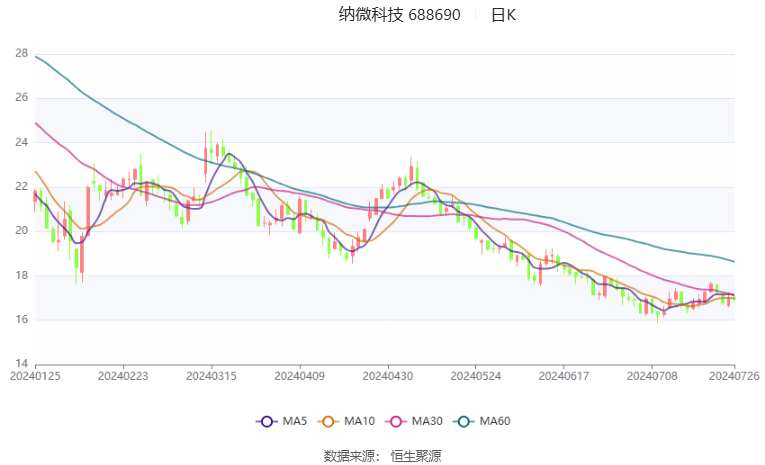Select x-axis date label 20240524
The width and height of the screenshot is (765, 465).
click(476, 376)
